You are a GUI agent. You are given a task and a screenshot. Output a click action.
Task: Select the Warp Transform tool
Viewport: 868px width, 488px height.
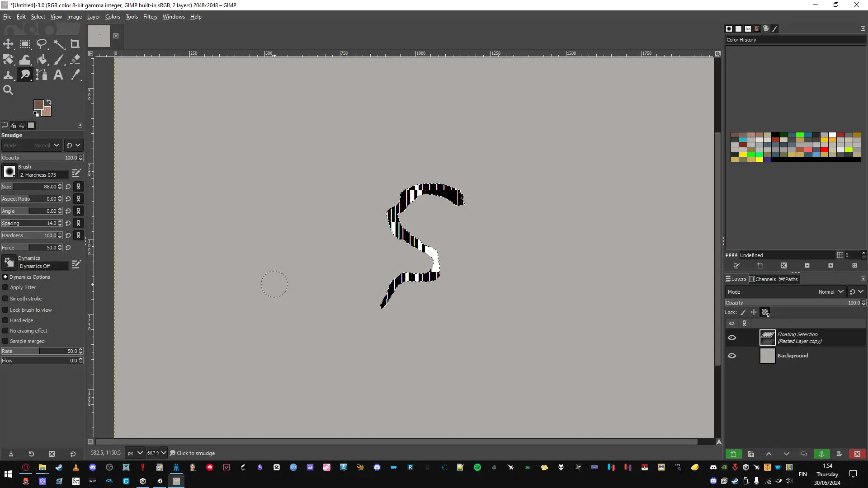[25, 59]
